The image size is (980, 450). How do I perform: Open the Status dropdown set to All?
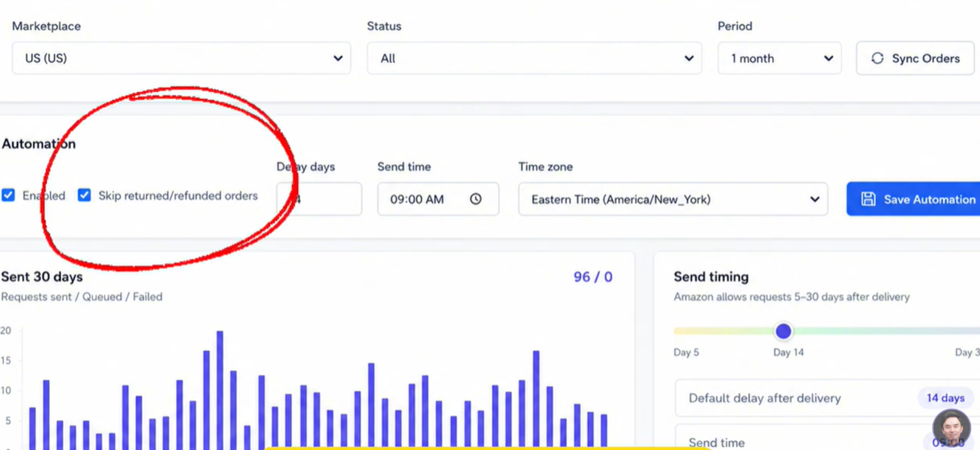533,58
